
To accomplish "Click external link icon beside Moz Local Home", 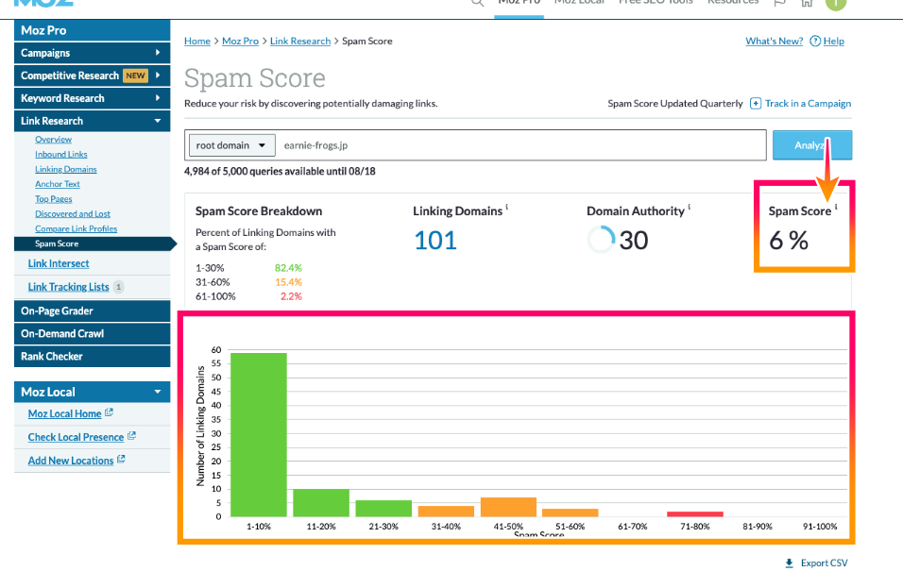I will [109, 412].
